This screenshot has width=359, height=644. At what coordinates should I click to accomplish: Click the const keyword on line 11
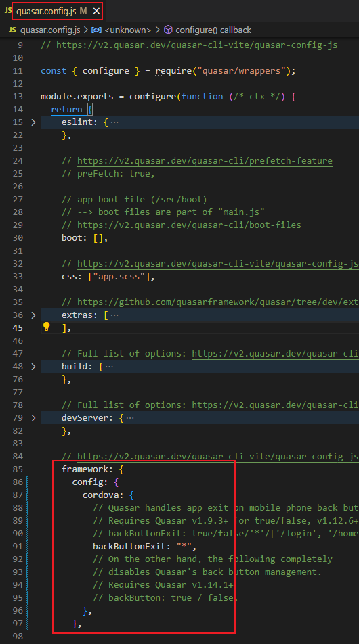tap(54, 70)
